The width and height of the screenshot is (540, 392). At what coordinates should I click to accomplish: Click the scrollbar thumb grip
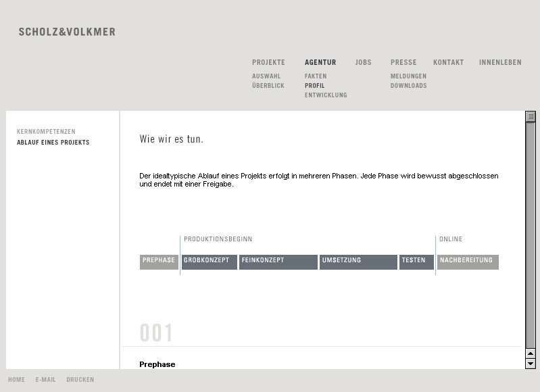tap(531, 117)
